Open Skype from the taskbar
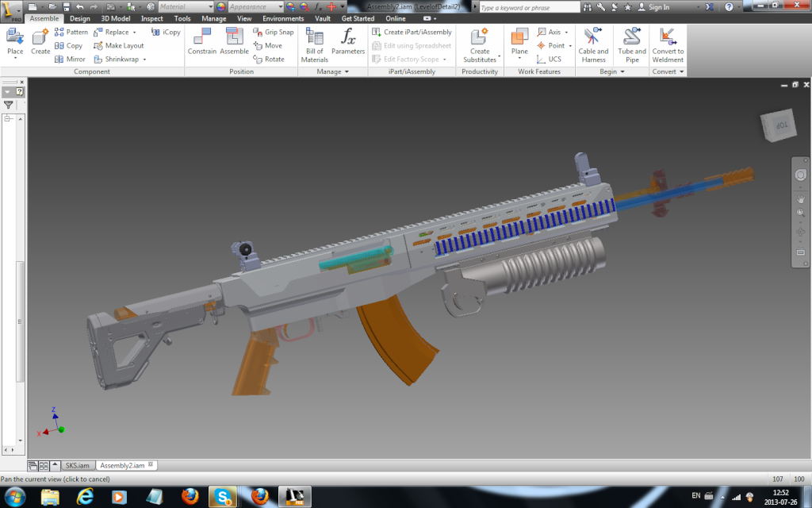The width and height of the screenshot is (812, 508). click(x=223, y=497)
